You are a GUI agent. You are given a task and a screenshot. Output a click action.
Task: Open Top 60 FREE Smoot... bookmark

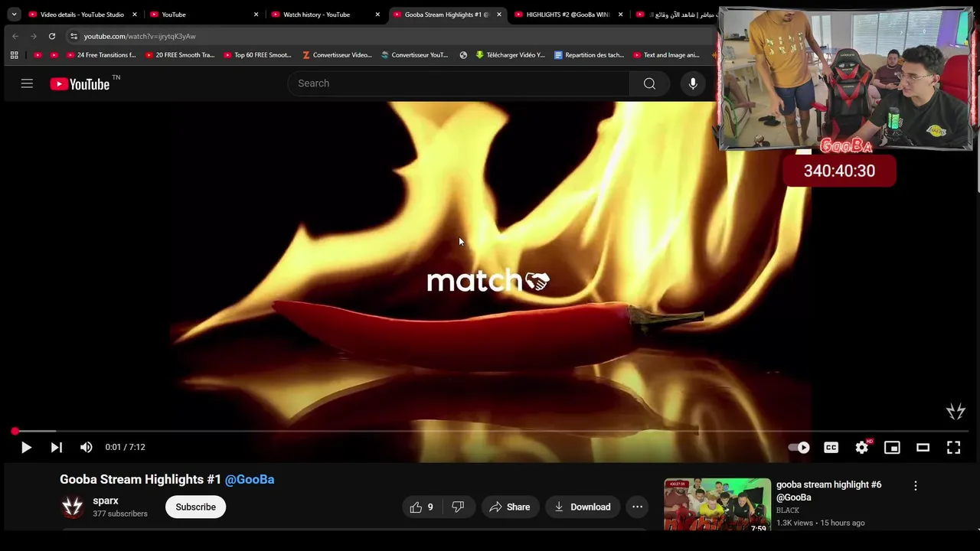click(258, 55)
